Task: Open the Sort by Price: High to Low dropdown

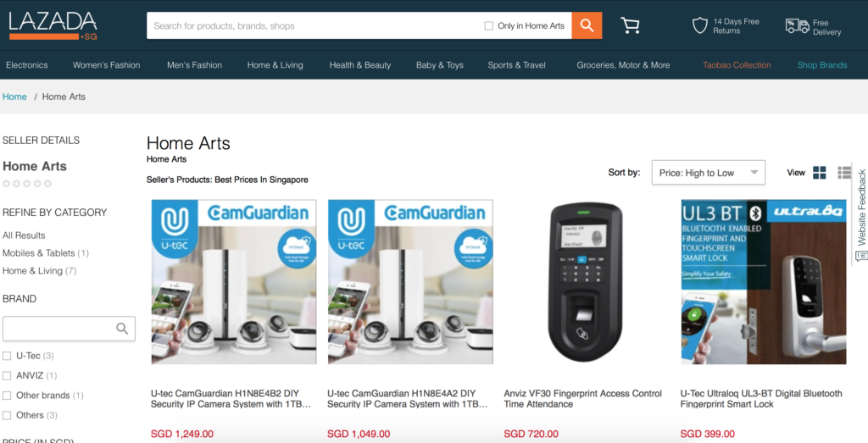Action: (x=709, y=173)
